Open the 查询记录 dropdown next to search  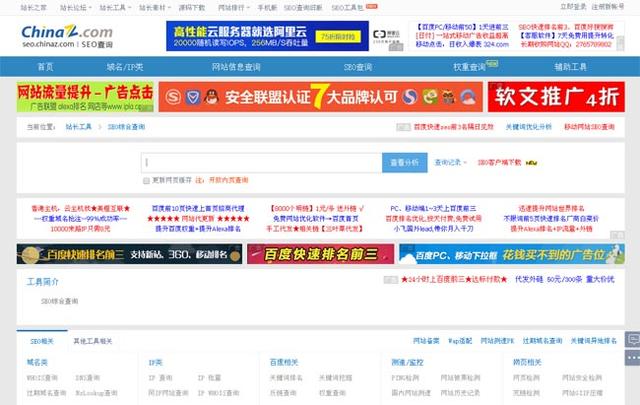click(450, 162)
